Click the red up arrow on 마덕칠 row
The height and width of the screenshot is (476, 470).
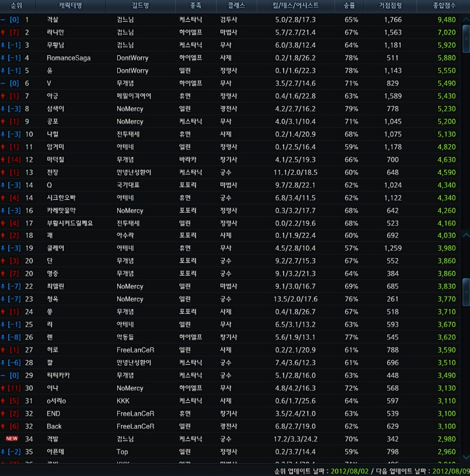(4, 160)
